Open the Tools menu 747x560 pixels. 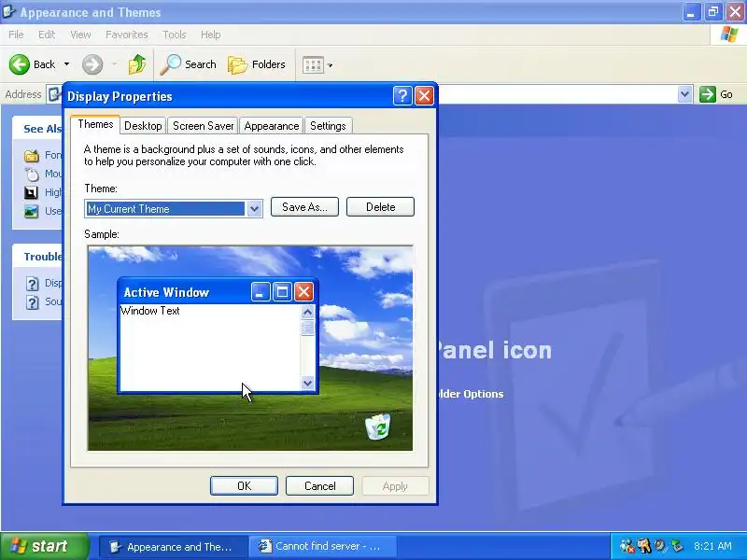point(175,35)
